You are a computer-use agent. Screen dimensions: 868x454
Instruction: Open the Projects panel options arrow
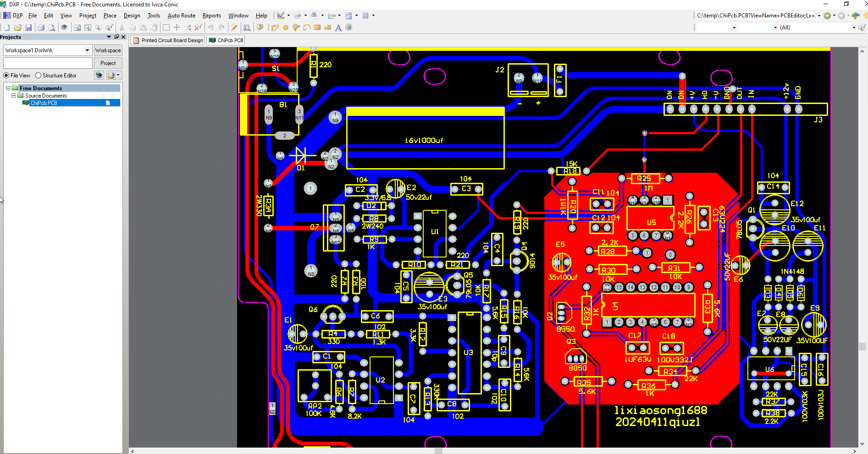(109, 37)
